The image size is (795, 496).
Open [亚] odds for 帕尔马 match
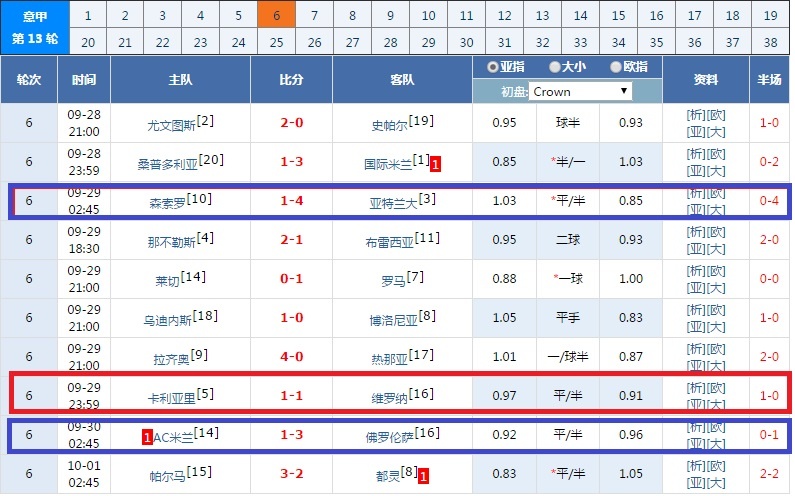click(696, 484)
